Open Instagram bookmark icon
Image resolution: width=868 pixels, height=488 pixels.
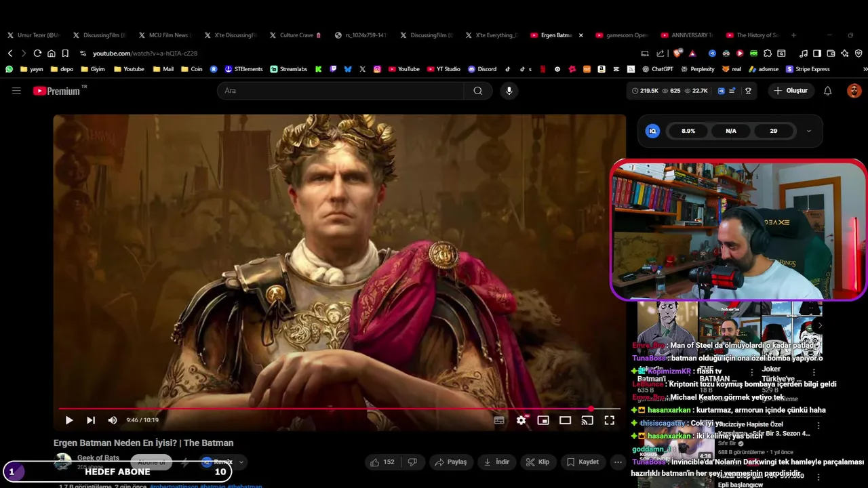377,69
